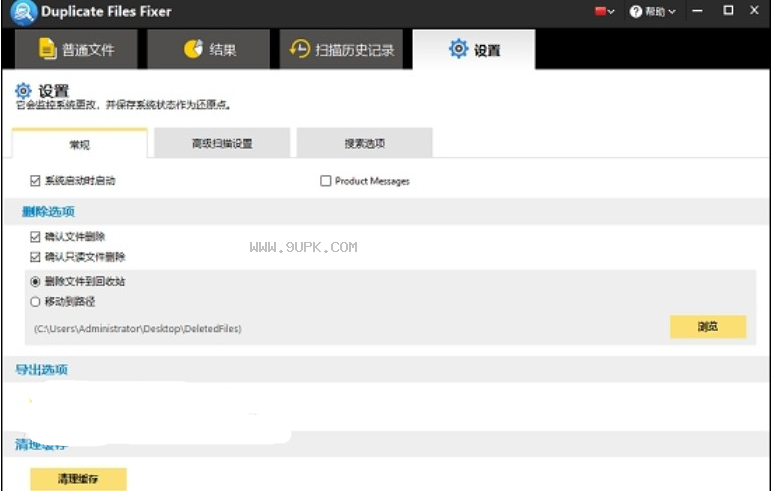Switch to 搜索选项 sub-tab

[x=364, y=143]
